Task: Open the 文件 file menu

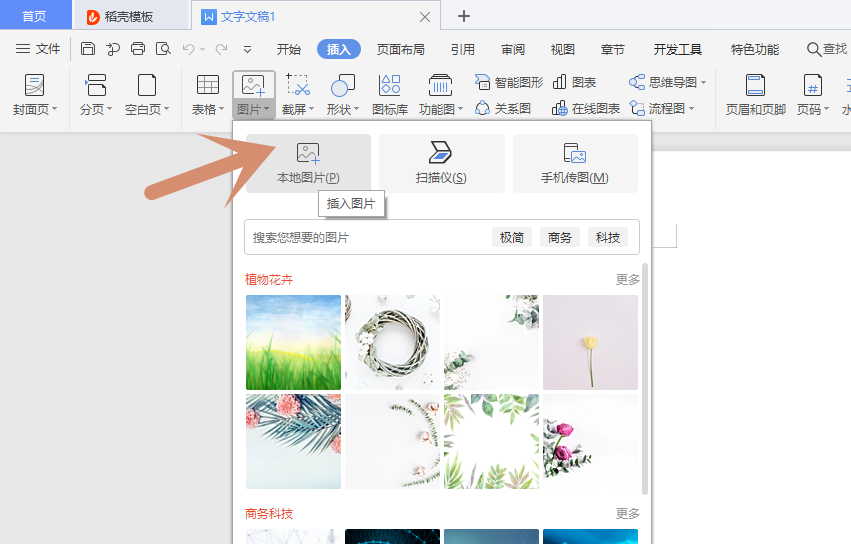Action: tap(37, 49)
